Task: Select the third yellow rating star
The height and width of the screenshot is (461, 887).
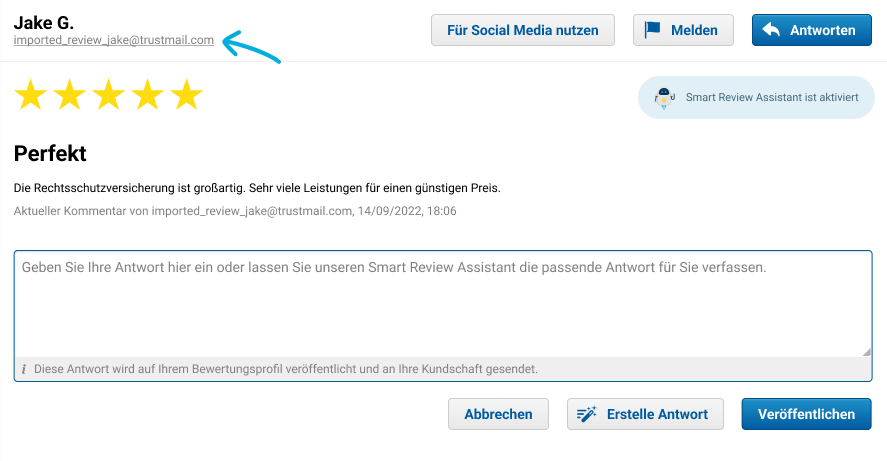Action: (108, 96)
